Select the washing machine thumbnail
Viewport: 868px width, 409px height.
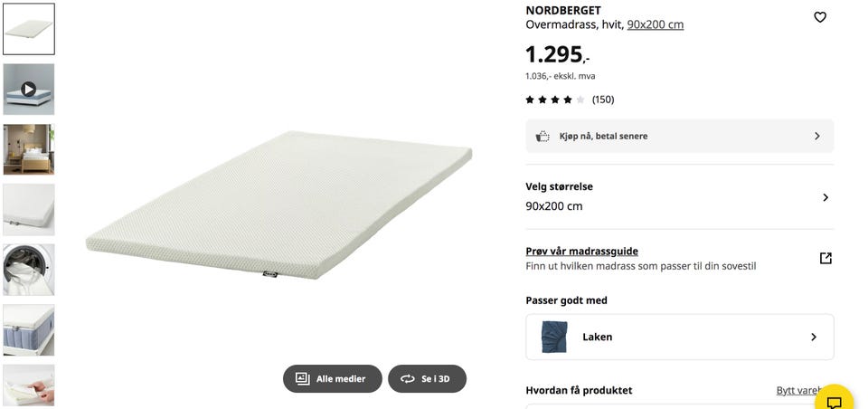coord(29,270)
